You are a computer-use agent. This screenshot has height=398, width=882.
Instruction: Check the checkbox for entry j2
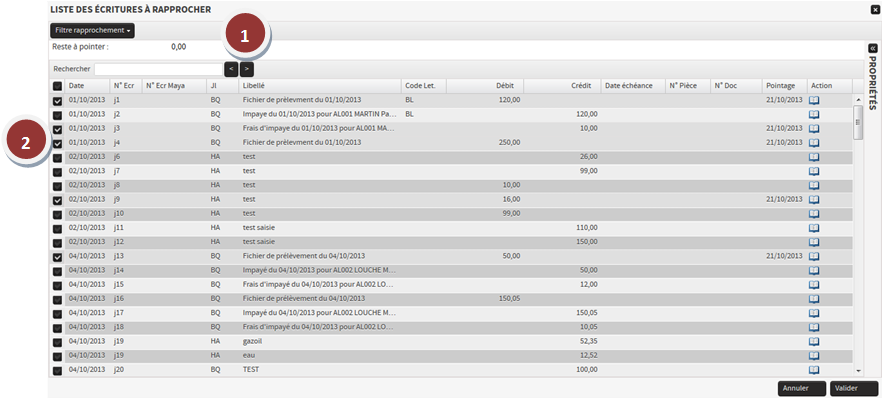57,115
